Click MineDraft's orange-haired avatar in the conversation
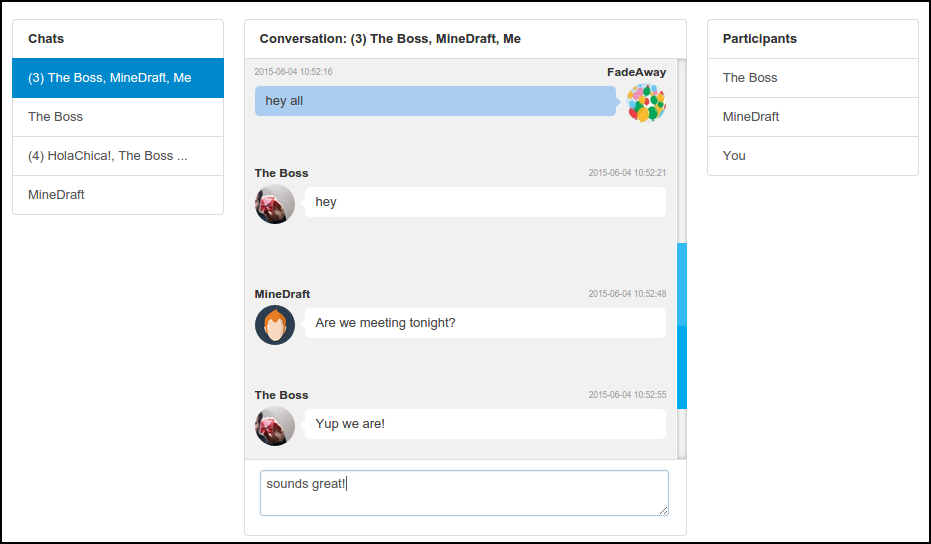 (275, 324)
